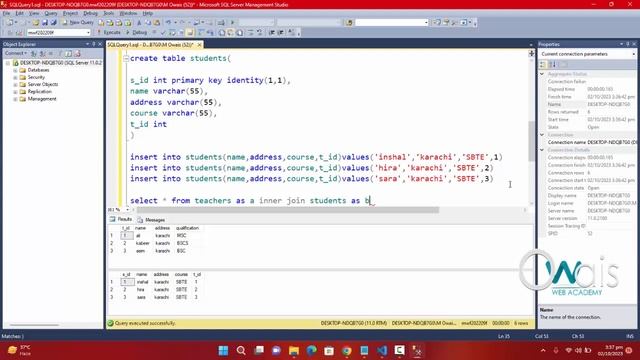
Task: Click the Execute query button
Action: tap(109, 32)
